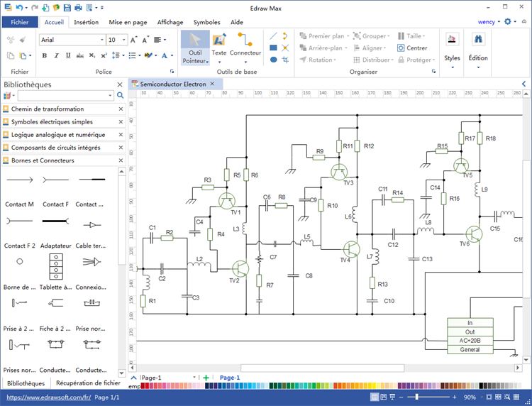Viewport: 532px width, 406px height.
Task: Toggle bold formatting
Action: click(45, 55)
